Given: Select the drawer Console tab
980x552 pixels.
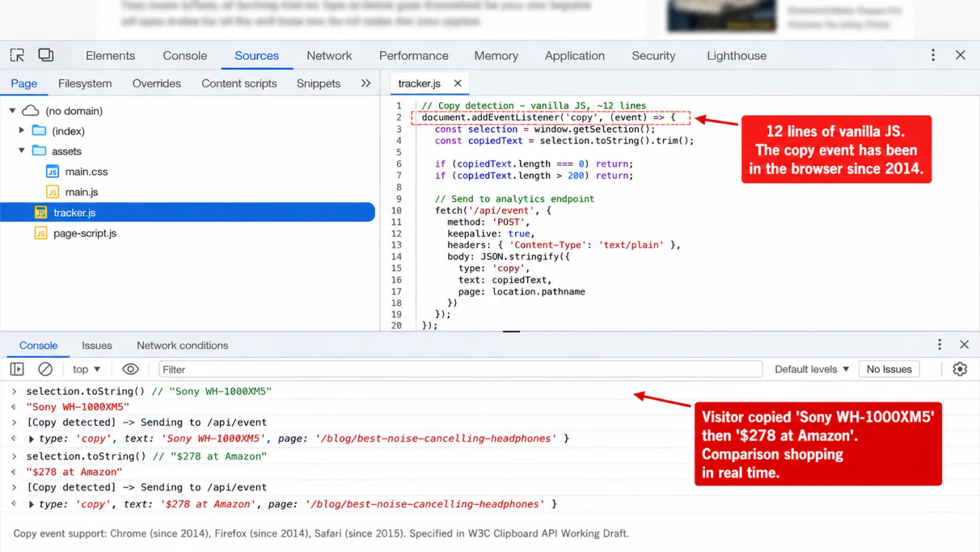Looking at the screenshot, I should point(38,346).
